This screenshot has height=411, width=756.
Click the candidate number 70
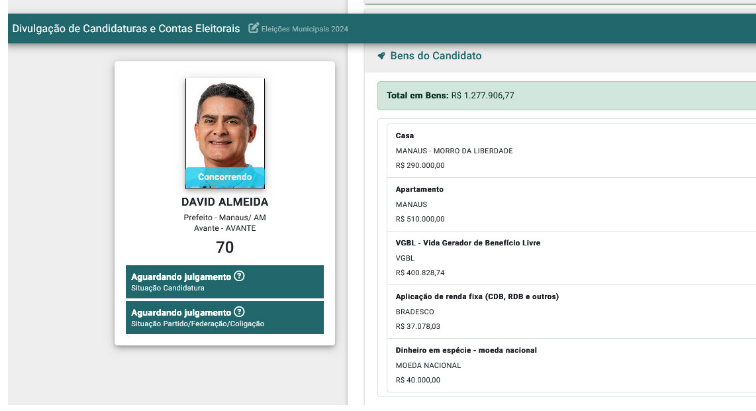click(225, 247)
